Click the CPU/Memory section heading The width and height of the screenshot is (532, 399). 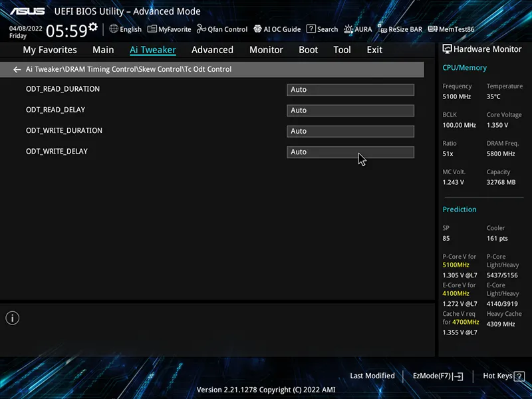click(464, 68)
